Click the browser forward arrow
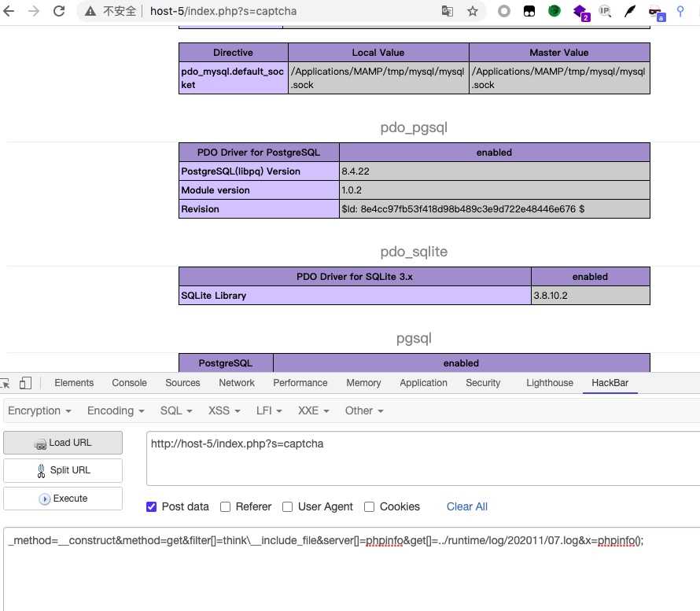 34,11
